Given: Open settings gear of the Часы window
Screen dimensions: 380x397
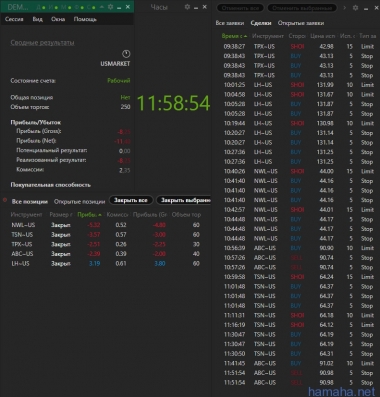Looking at the screenshot, I should [187, 7].
